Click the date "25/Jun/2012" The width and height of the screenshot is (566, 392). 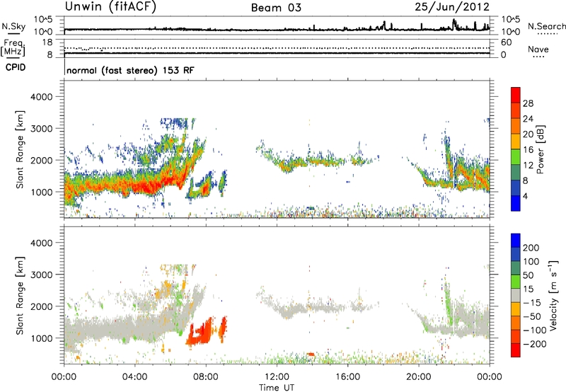click(452, 6)
